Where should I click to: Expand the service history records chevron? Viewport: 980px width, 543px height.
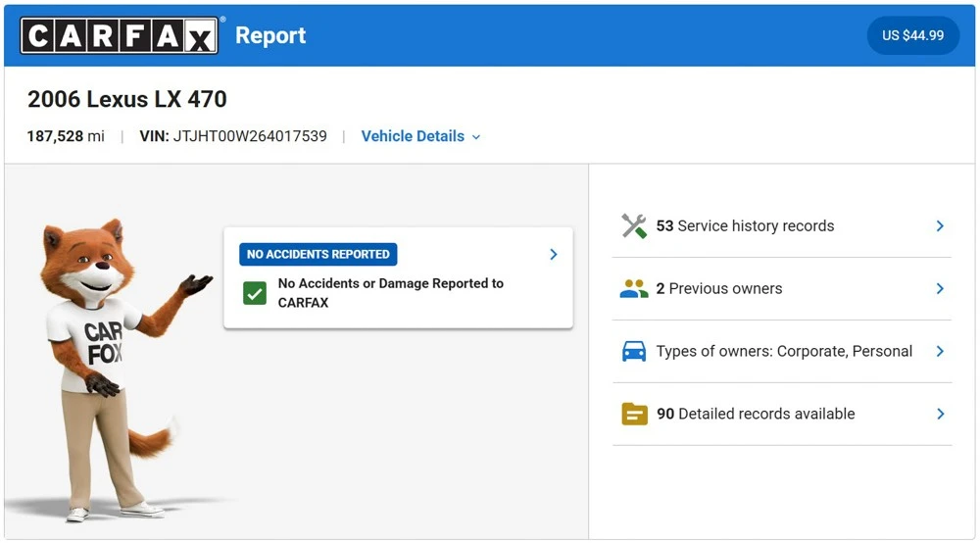(x=940, y=226)
